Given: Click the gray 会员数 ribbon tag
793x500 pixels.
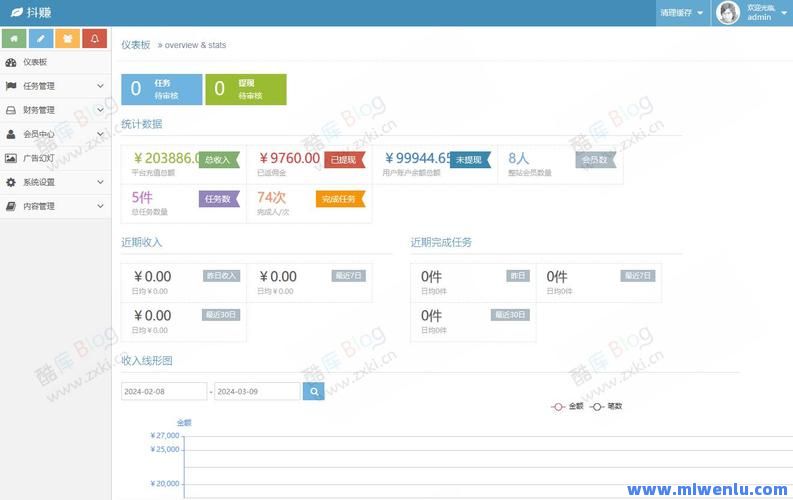Looking at the screenshot, I should tap(595, 160).
